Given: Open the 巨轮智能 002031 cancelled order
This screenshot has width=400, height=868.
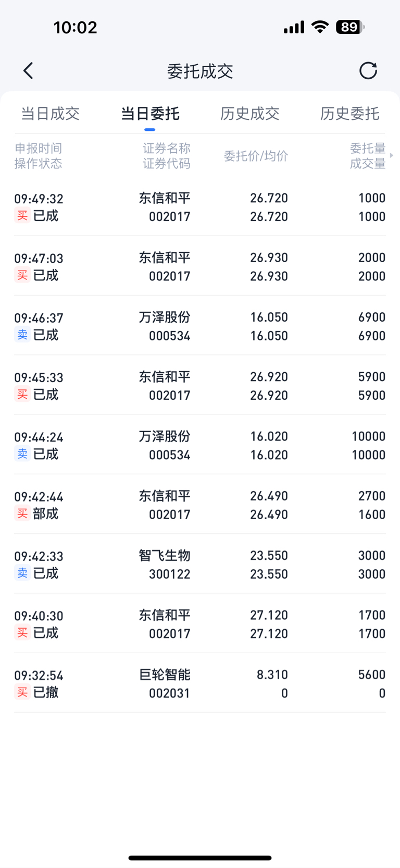Looking at the screenshot, I should pos(200,683).
